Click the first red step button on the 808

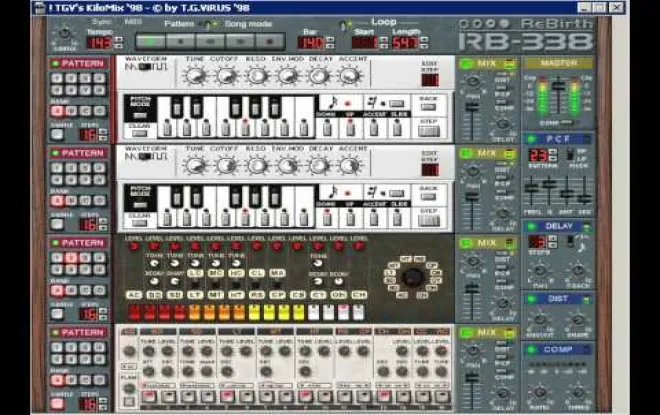coord(134,312)
